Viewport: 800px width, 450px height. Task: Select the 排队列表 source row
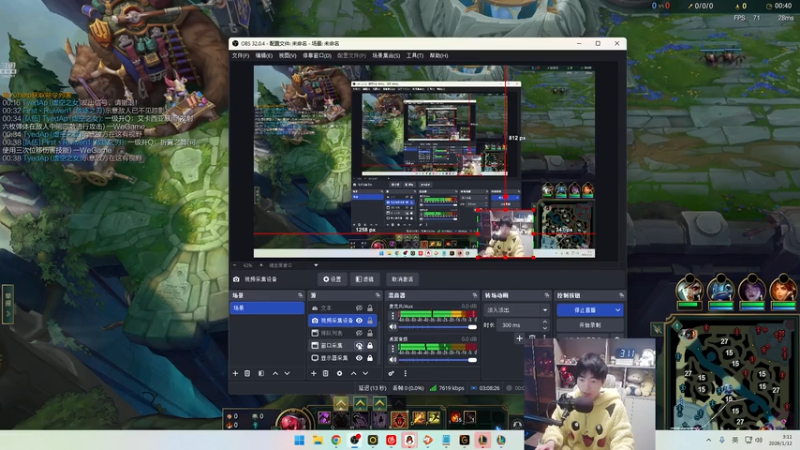(343, 333)
